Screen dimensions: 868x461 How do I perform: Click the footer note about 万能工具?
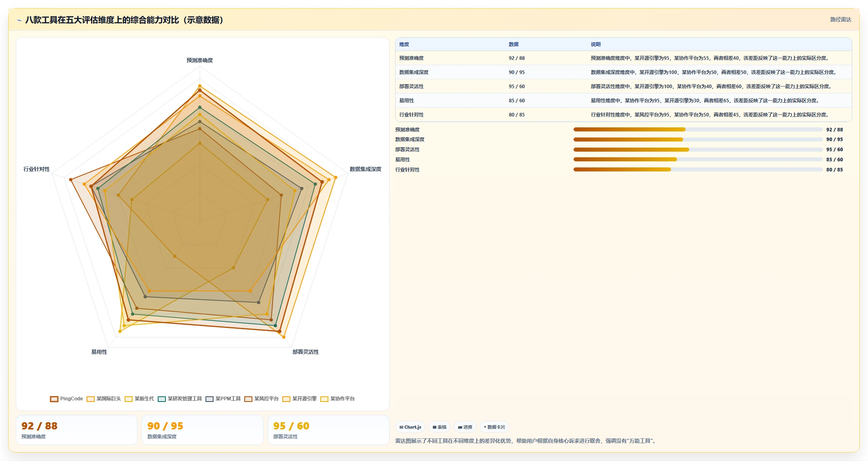pos(527,441)
